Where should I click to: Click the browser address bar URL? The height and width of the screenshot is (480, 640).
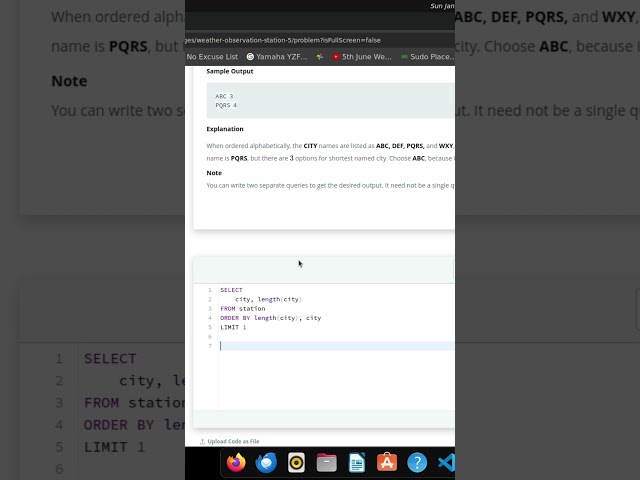(282, 40)
